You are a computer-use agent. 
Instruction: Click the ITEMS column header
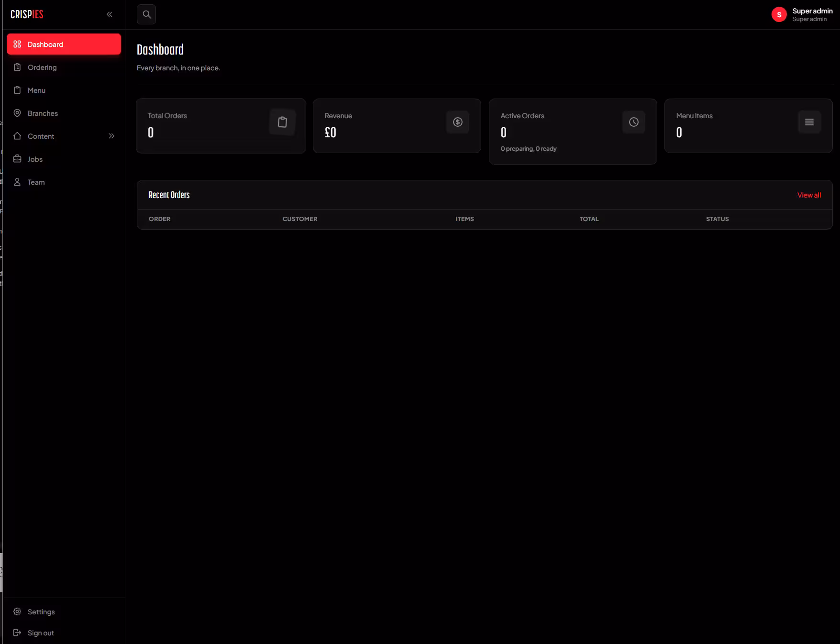point(464,219)
